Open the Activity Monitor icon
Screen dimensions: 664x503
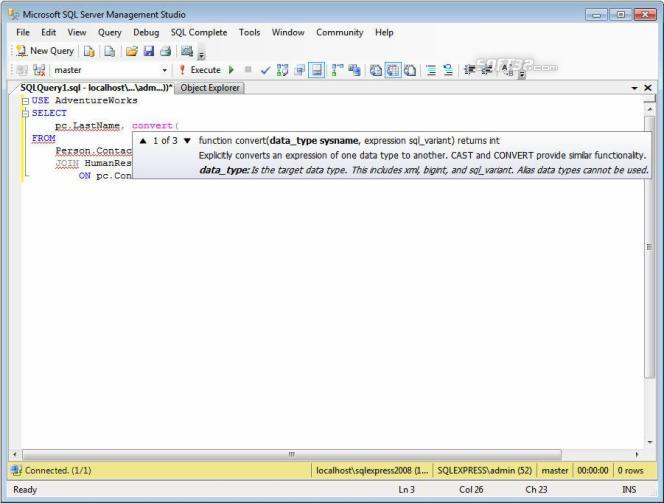point(187,51)
